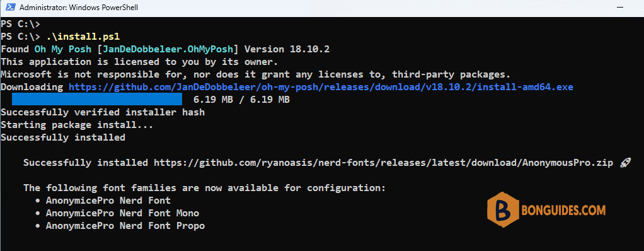
Task: Click the 6.19 MB / 6.19 MB size text
Action: coord(241,100)
